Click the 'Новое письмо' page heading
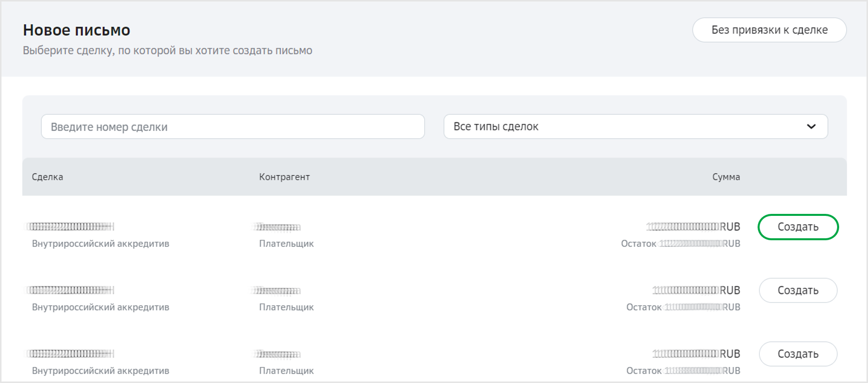The height and width of the screenshot is (383, 868). pos(77,30)
